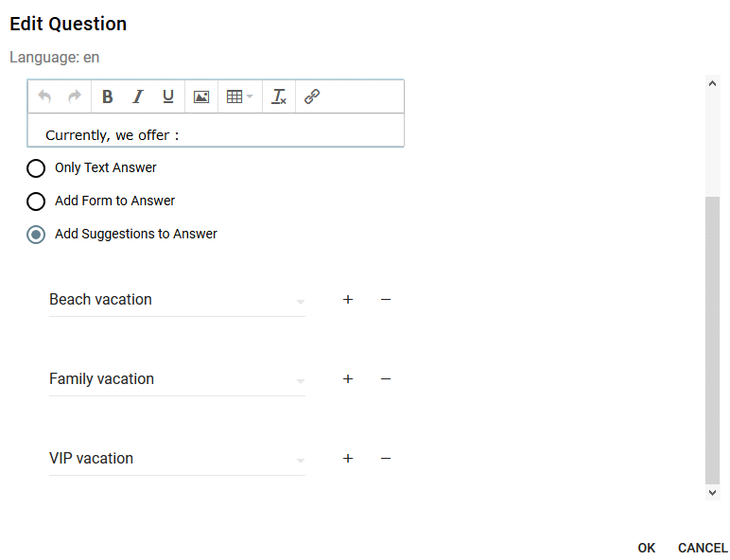Expand the Beach vacation dropdown
The height and width of the screenshot is (560, 730).
point(301,302)
